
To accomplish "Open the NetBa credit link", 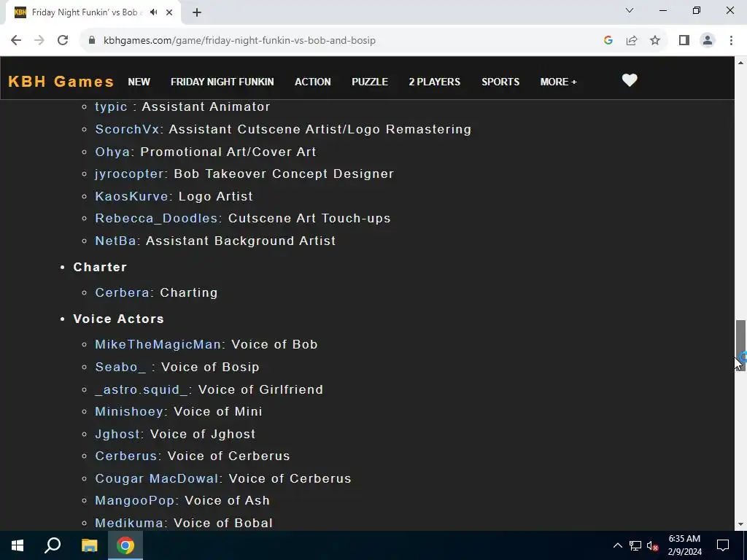I will pyautogui.click(x=116, y=241).
